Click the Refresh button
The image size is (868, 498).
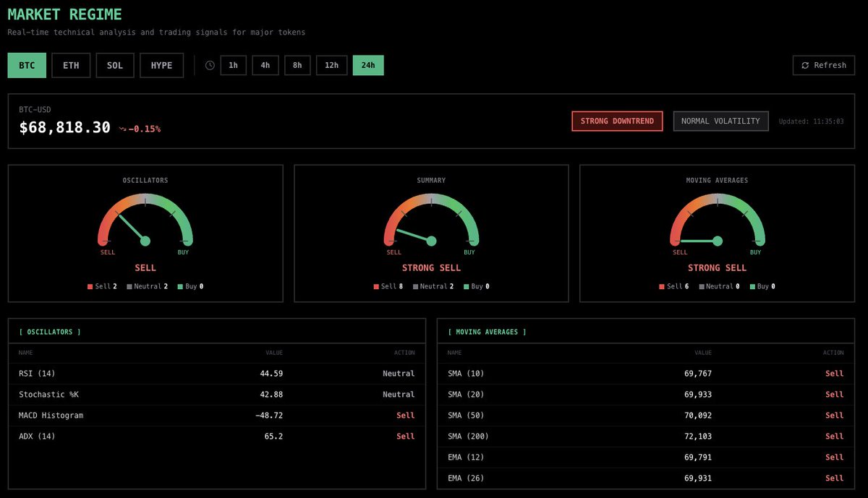824,65
